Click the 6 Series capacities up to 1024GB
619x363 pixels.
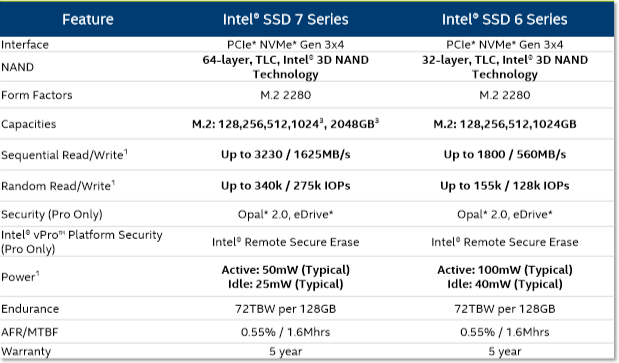(505, 124)
